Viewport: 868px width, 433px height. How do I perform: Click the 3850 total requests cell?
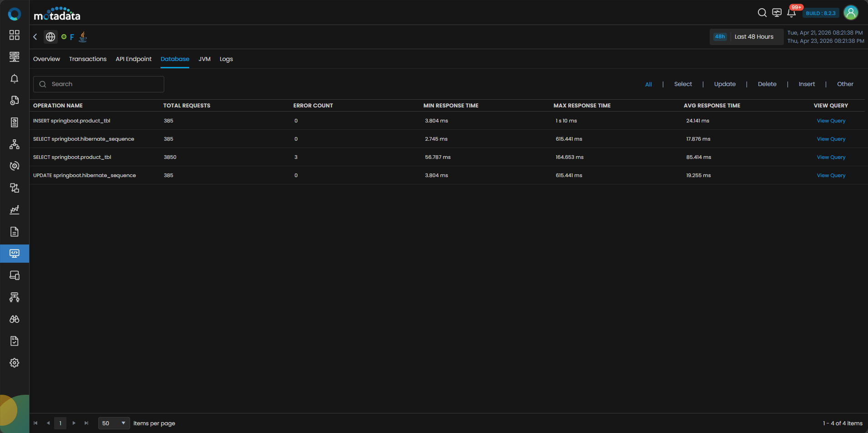click(x=170, y=157)
